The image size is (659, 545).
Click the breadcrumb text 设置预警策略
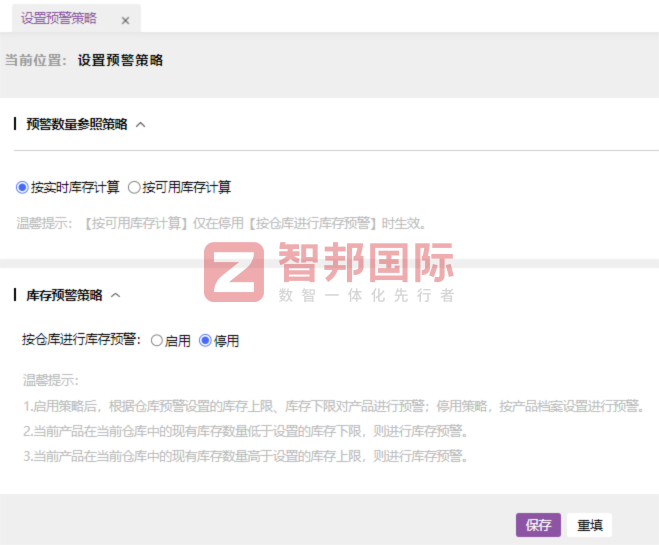point(120,60)
